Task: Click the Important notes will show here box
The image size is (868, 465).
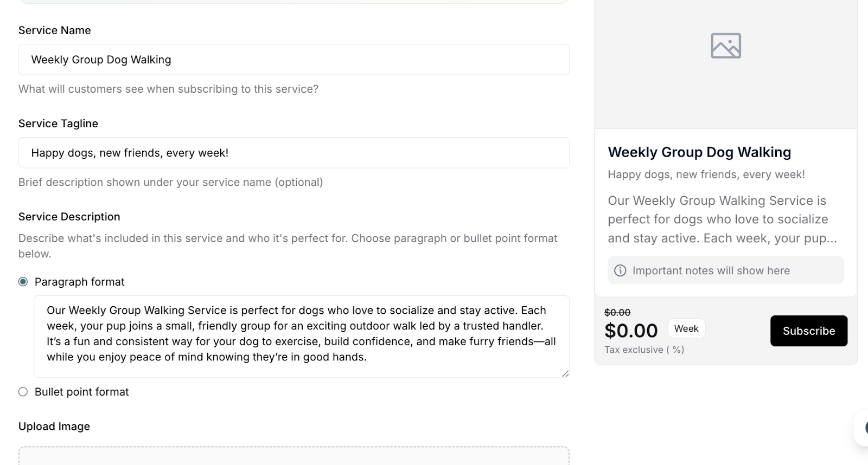Action: click(725, 270)
